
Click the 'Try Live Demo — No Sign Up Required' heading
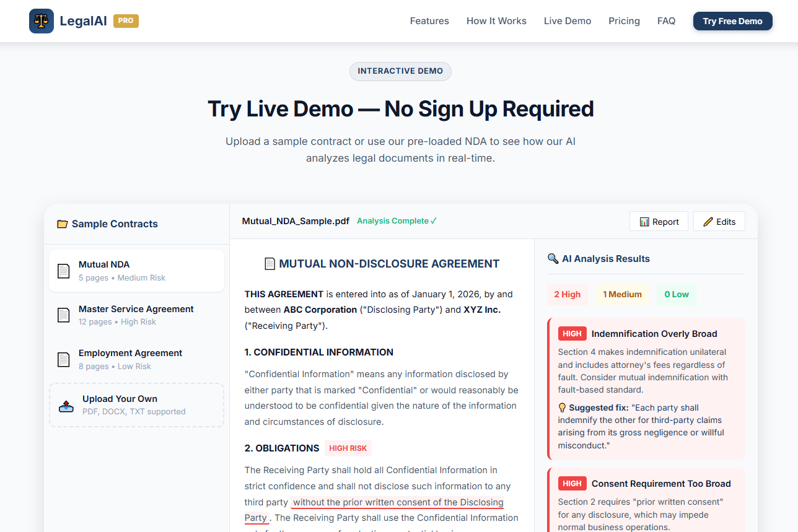pyautogui.click(x=401, y=108)
